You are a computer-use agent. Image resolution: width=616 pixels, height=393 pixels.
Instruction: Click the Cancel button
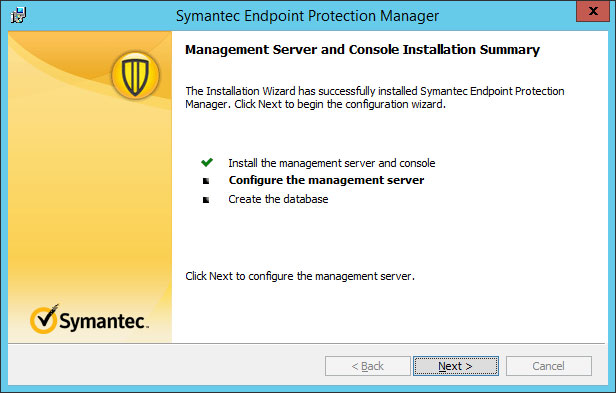(548, 366)
